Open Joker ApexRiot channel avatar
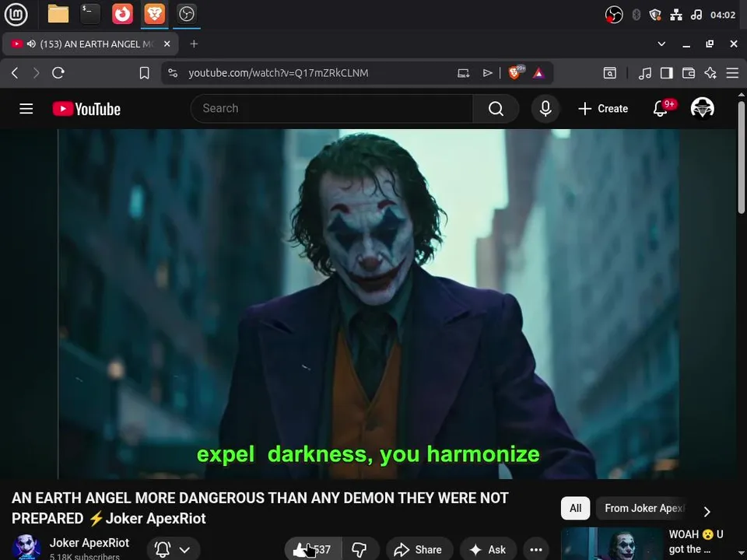Screen dimensions: 747x560 point(26,547)
